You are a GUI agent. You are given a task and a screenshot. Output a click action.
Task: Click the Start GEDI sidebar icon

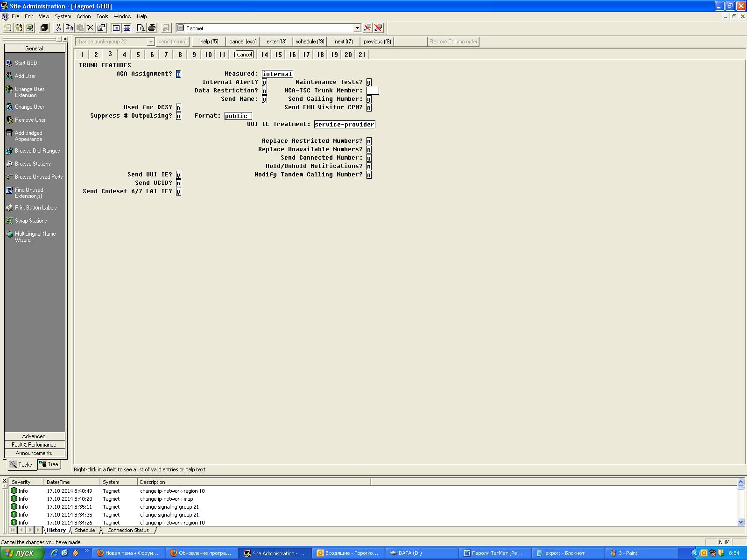point(9,63)
